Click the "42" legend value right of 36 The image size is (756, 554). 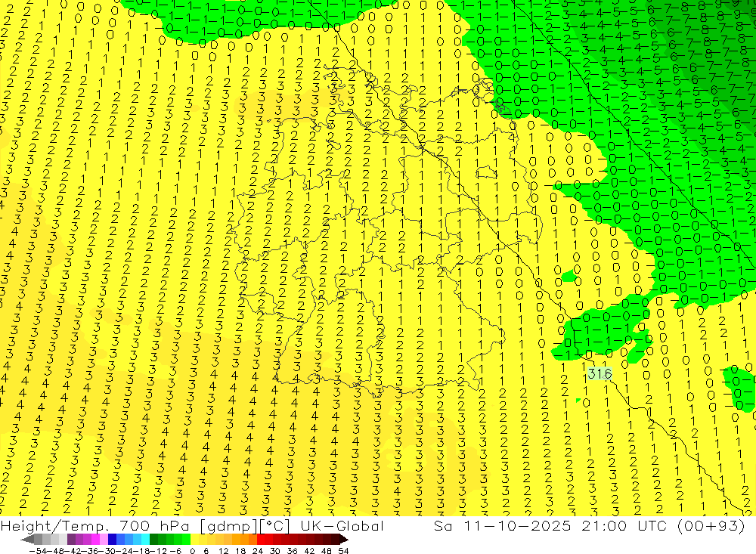click(309, 551)
